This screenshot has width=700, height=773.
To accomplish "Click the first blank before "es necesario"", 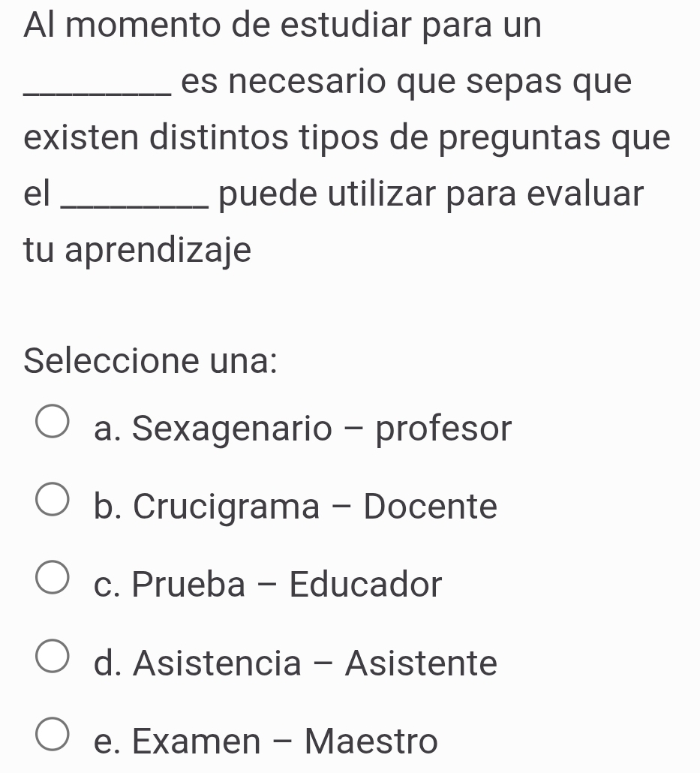I will tap(98, 92).
